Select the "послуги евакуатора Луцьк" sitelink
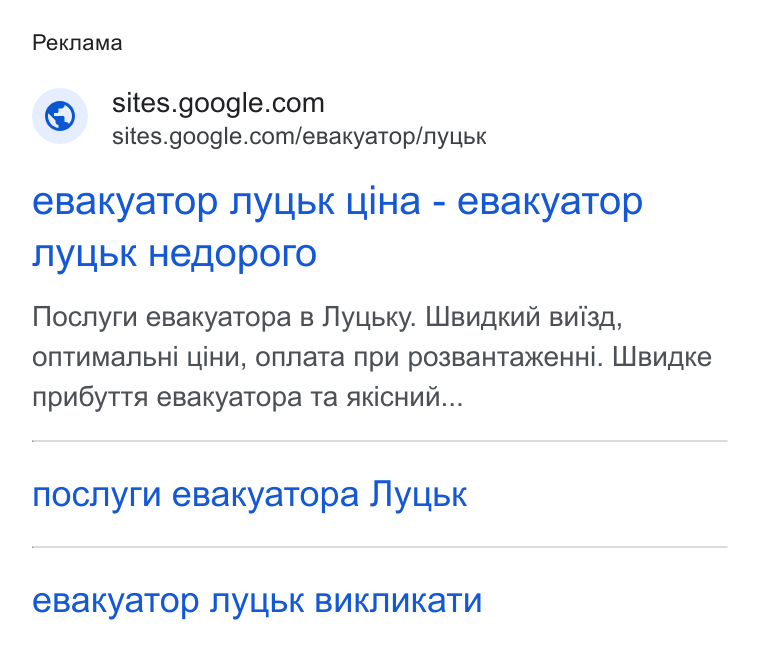This screenshot has height=652, width=760. (x=250, y=495)
